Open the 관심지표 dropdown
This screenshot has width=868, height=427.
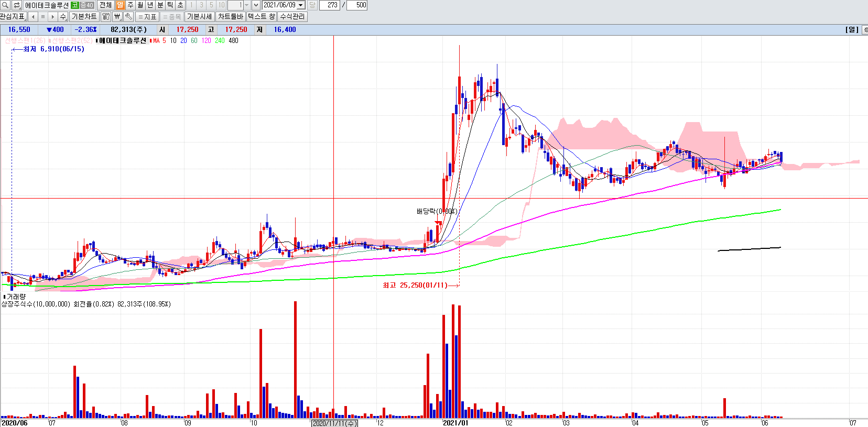[x=13, y=17]
